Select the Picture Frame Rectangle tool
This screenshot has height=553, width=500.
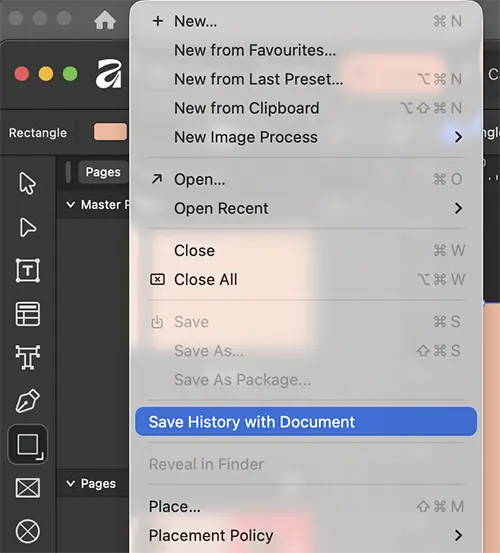click(x=28, y=488)
